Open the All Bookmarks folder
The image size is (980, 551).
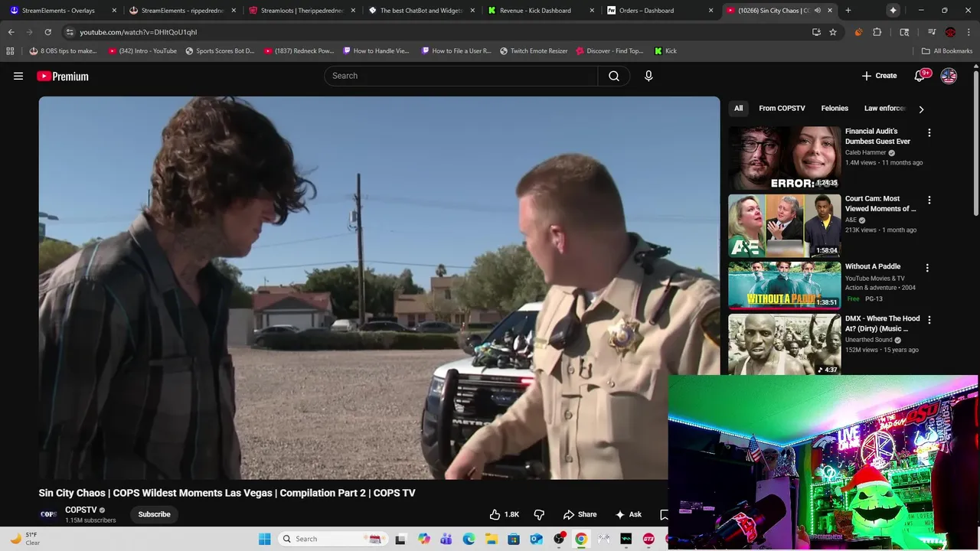(x=947, y=51)
